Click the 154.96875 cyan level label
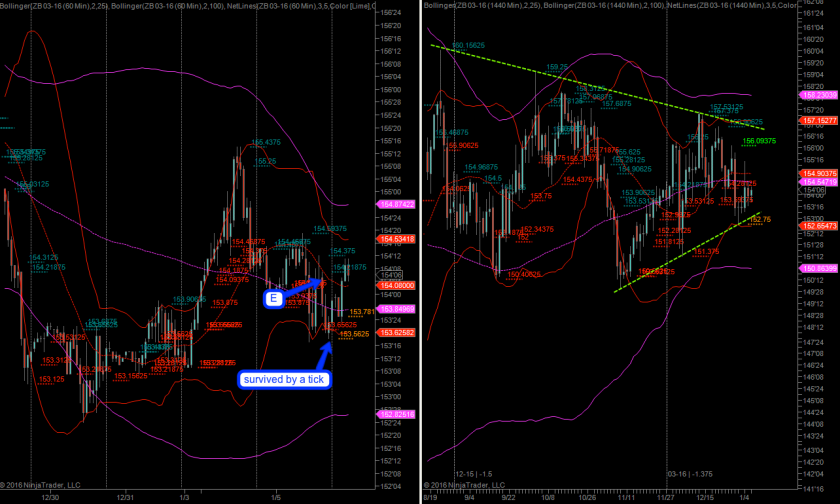 481,167
